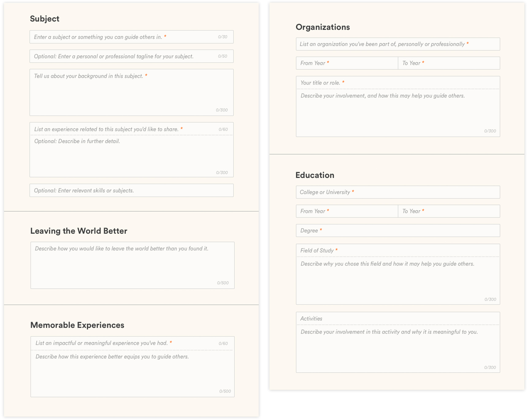The width and height of the screenshot is (528, 420).
Task: Click the College or University field
Action: tap(398, 192)
